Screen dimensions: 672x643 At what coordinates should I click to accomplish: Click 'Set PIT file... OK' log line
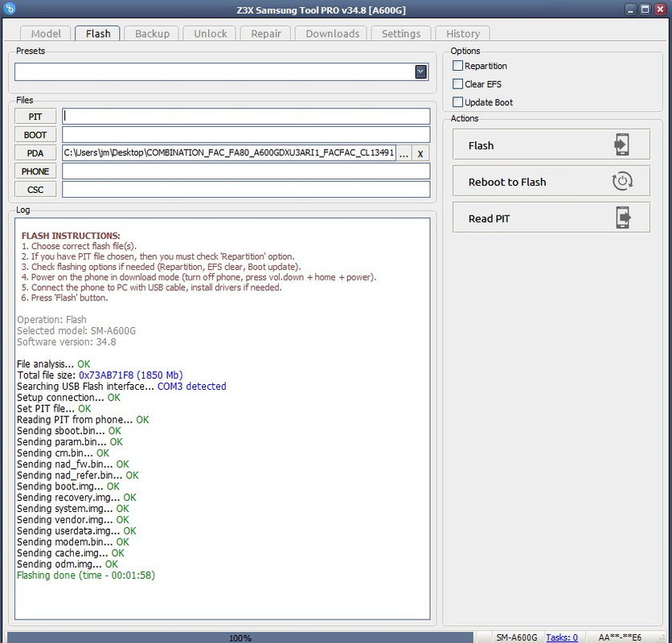(x=54, y=408)
